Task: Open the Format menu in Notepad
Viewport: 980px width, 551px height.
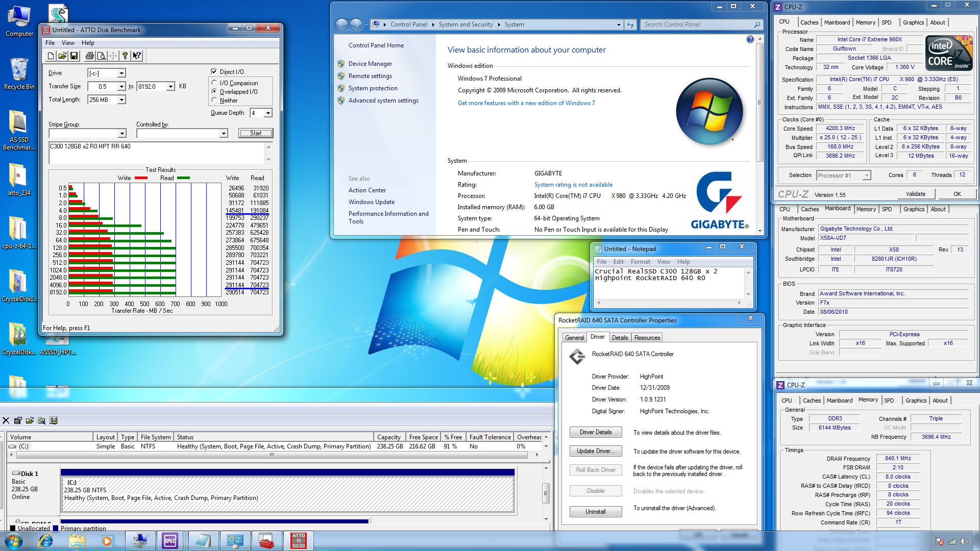Action: point(640,261)
